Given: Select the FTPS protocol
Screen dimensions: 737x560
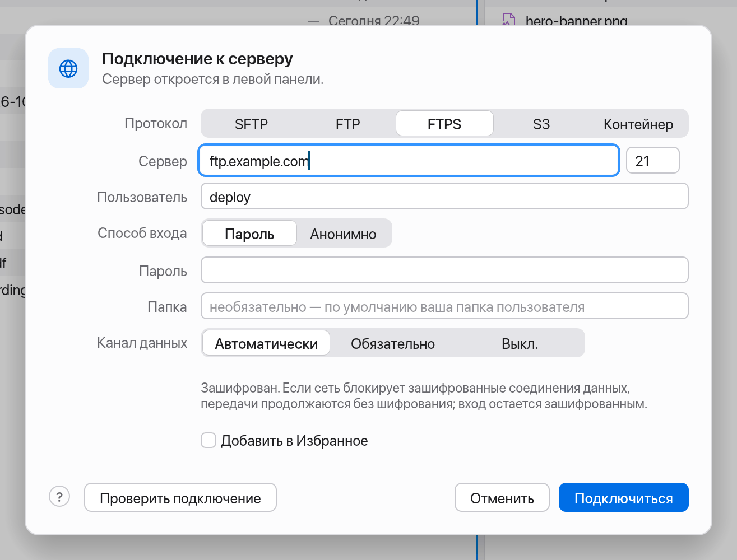Looking at the screenshot, I should coord(444,124).
